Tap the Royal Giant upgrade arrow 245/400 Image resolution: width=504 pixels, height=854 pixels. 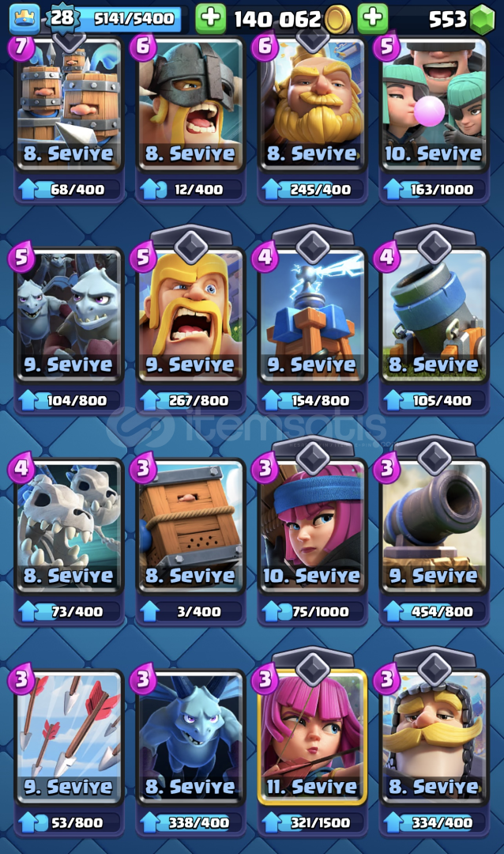(272, 190)
